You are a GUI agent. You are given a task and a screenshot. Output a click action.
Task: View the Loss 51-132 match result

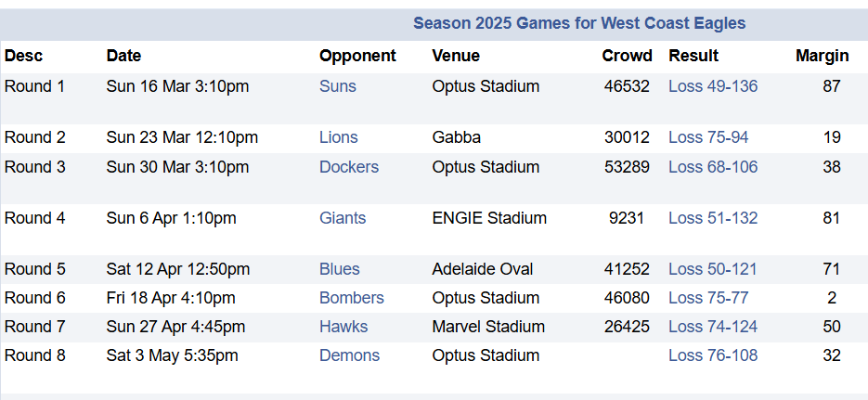[713, 218]
